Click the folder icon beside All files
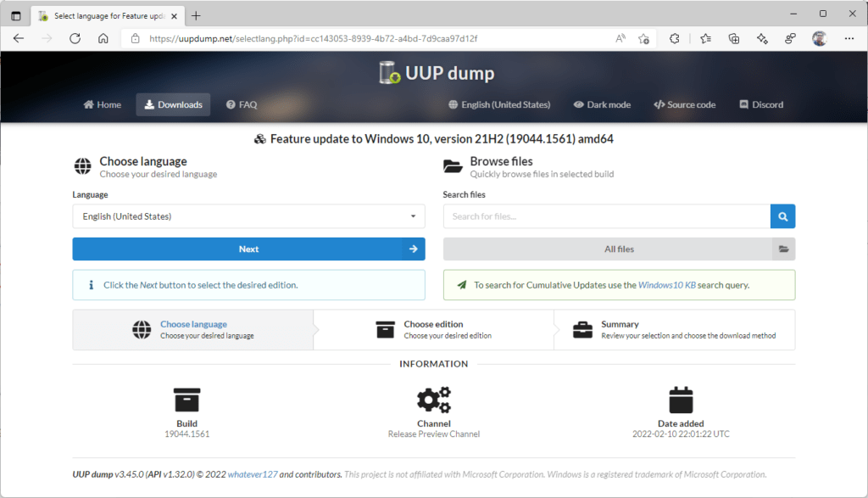 [783, 249]
